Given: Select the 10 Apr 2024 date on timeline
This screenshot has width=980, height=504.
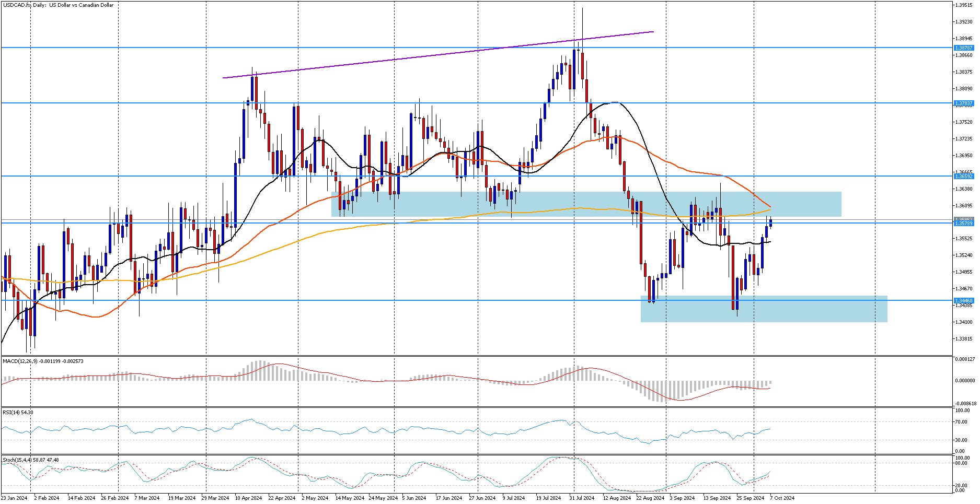Looking at the screenshot, I should (248, 498).
